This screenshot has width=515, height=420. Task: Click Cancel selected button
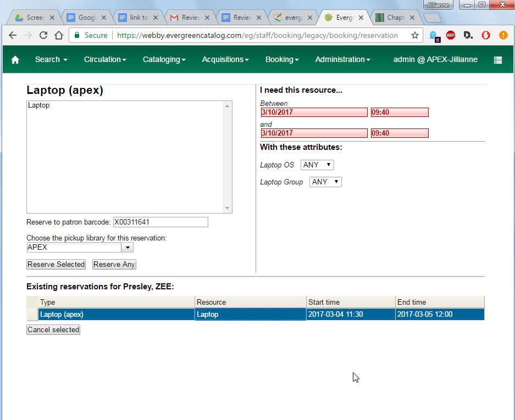pyautogui.click(x=53, y=330)
